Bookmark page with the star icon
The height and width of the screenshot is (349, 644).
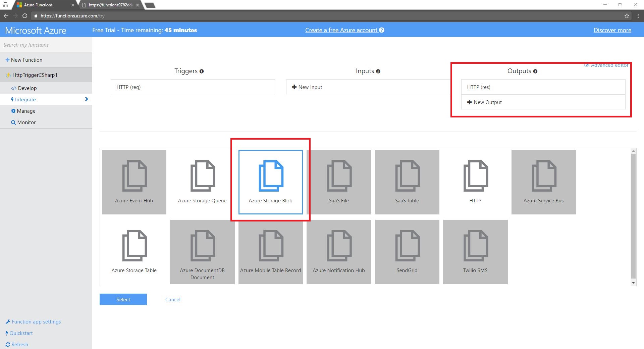pyautogui.click(x=627, y=16)
